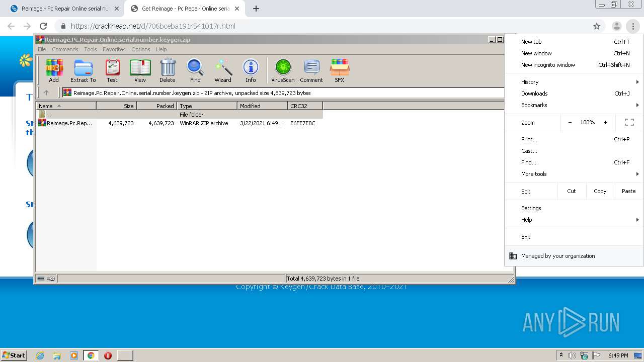Create SFX self-extracting archive
Screen dimensions: 644x362
click(x=340, y=70)
